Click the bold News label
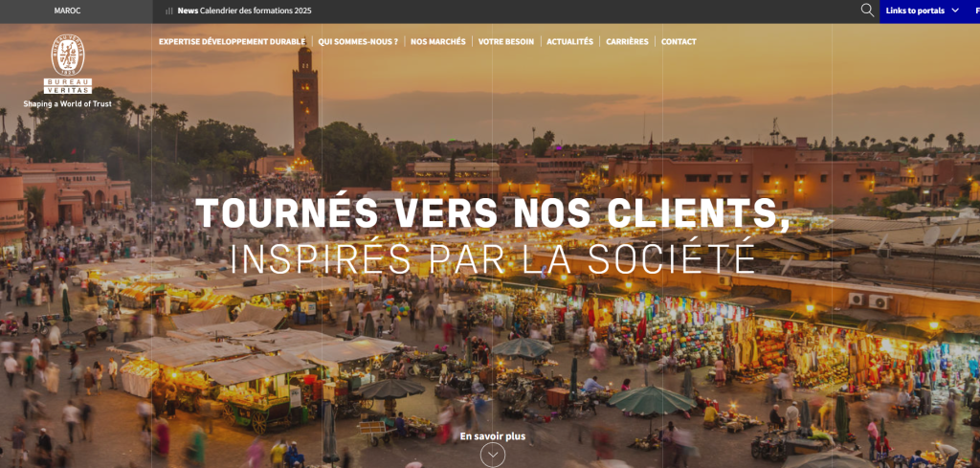 click(188, 11)
